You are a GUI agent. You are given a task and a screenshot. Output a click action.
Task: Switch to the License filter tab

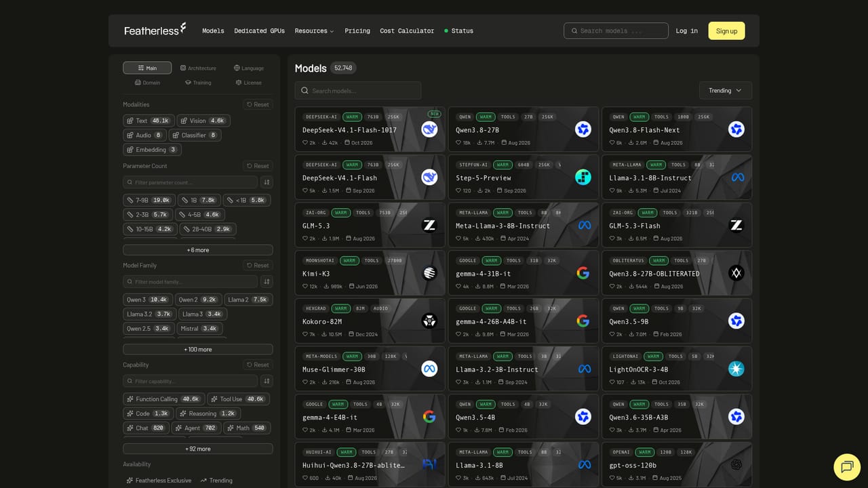[249, 82]
